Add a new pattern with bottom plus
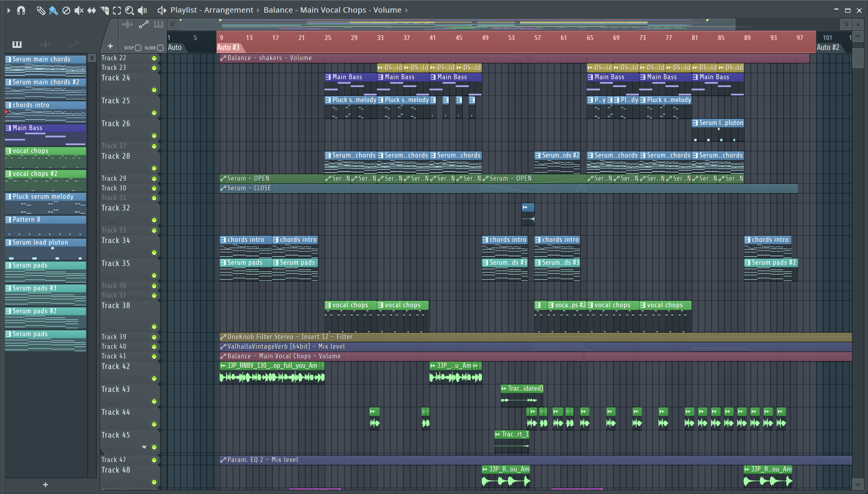 [46, 485]
